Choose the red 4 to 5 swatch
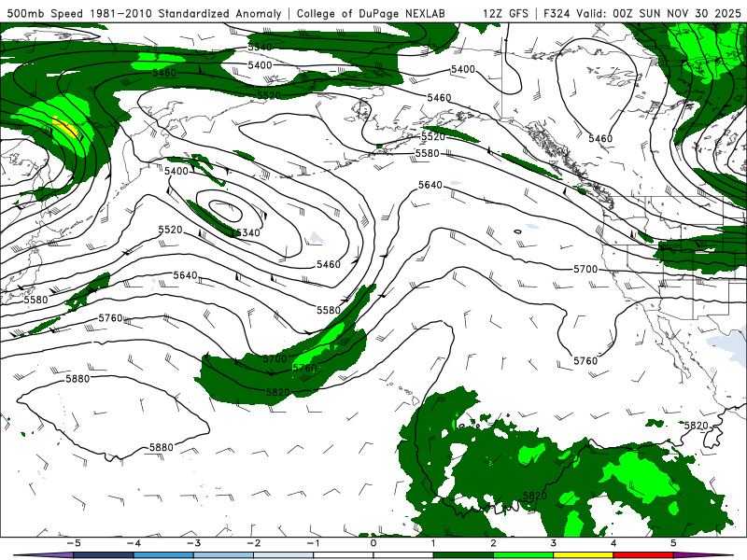The height and width of the screenshot is (560, 747). click(643, 555)
